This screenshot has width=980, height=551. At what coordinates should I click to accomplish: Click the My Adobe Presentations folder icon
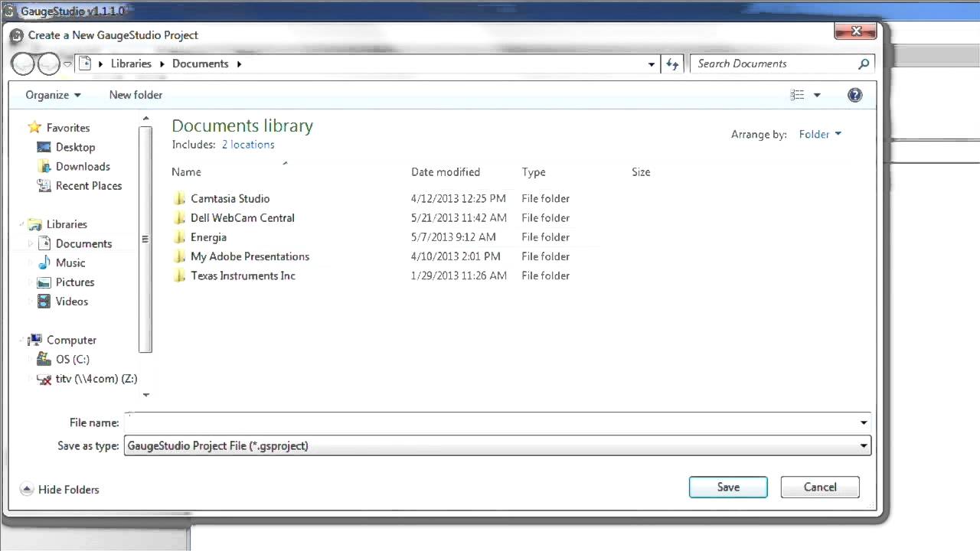tap(179, 256)
